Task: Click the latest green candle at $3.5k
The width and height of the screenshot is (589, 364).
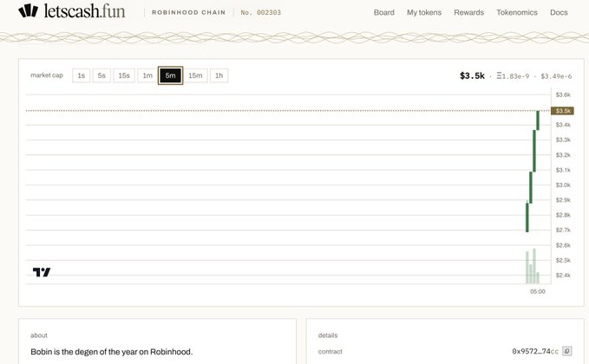Action: click(538, 120)
